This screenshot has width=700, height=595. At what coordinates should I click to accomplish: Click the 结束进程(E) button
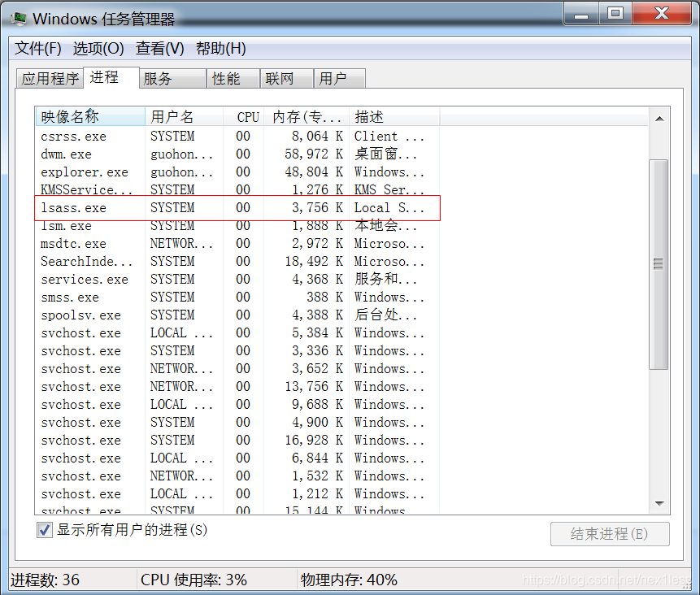(610, 534)
